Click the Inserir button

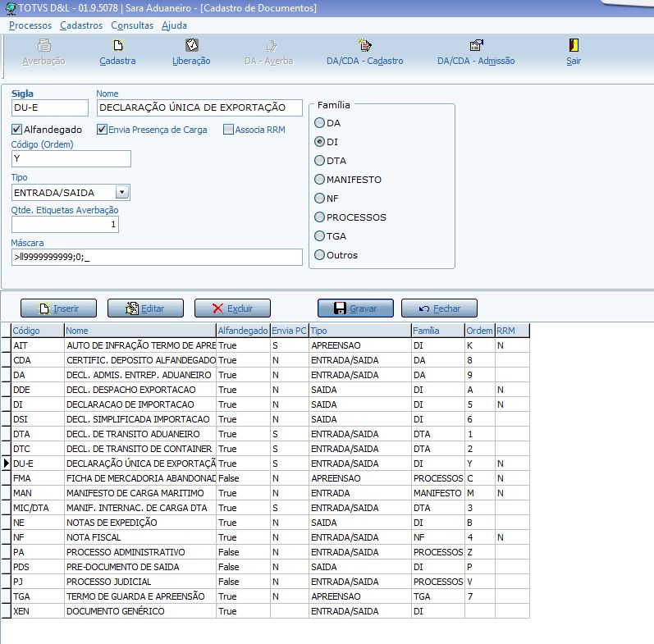tap(58, 308)
